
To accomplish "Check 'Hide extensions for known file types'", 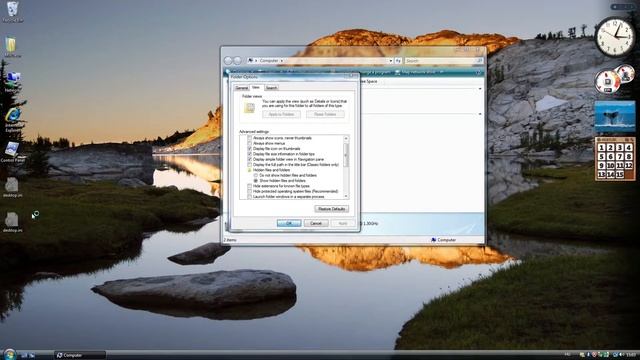I will 249,186.
